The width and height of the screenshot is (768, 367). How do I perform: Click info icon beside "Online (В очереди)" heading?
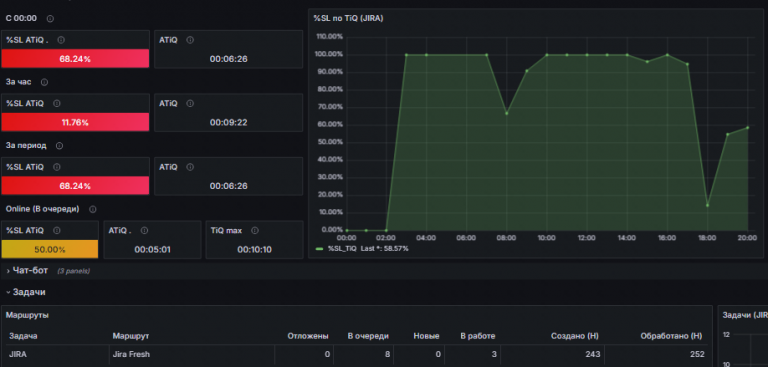coord(93,209)
